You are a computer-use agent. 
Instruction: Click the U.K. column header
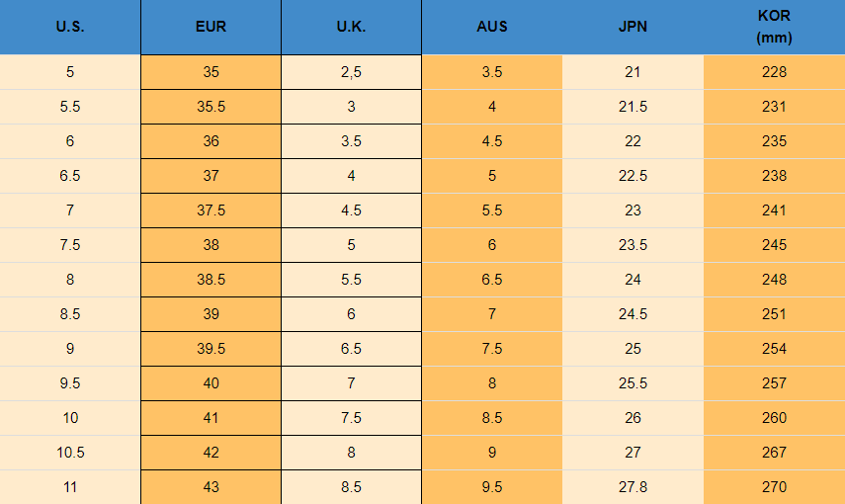click(351, 27)
